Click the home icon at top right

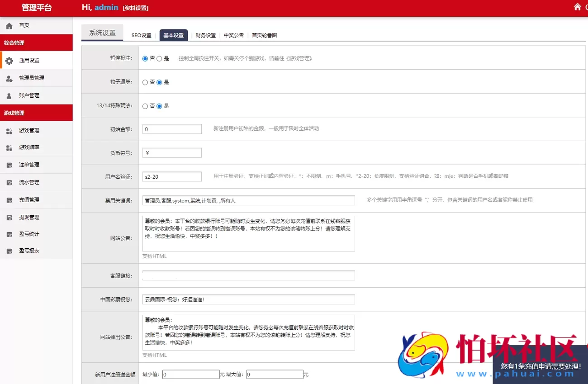tap(577, 8)
